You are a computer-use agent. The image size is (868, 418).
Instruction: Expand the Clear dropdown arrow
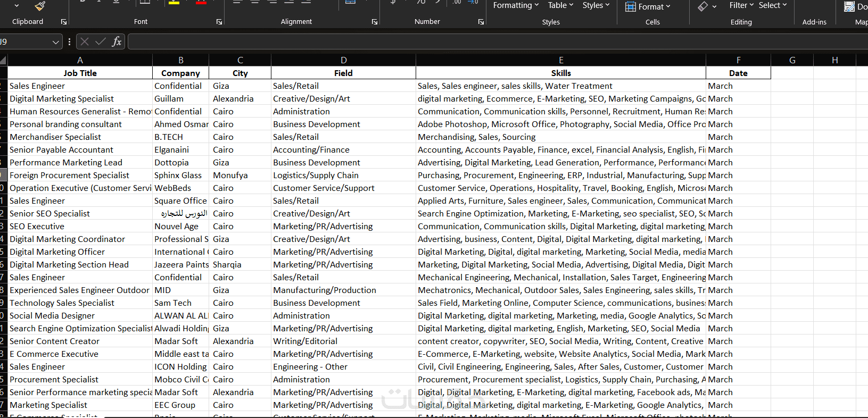tap(714, 6)
